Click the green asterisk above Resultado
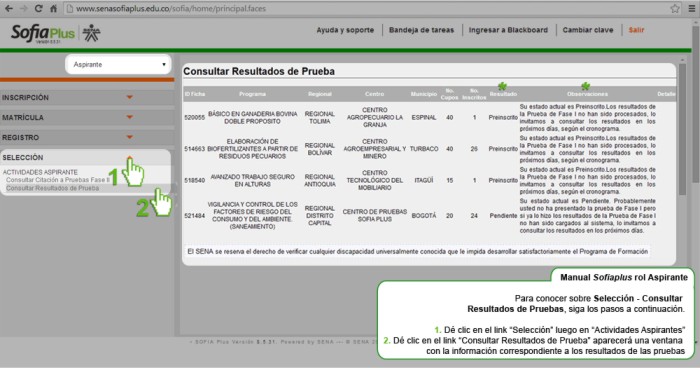This screenshot has height=368, width=700. coord(502,86)
